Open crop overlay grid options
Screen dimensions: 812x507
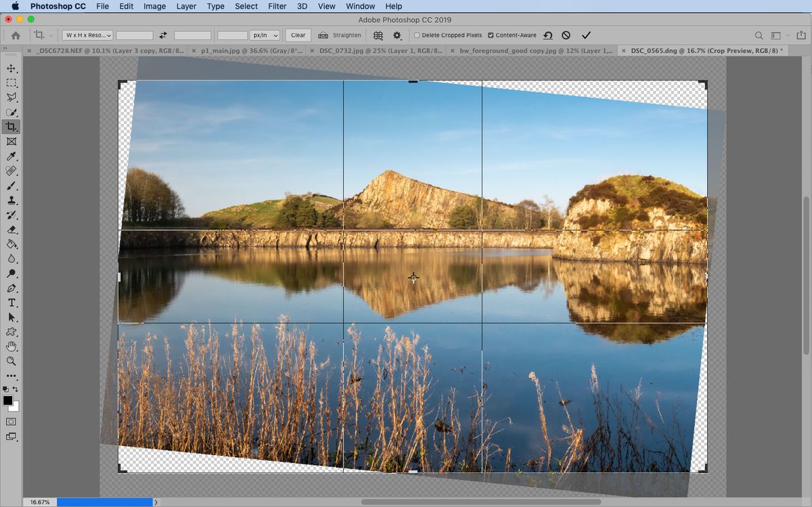(x=378, y=35)
